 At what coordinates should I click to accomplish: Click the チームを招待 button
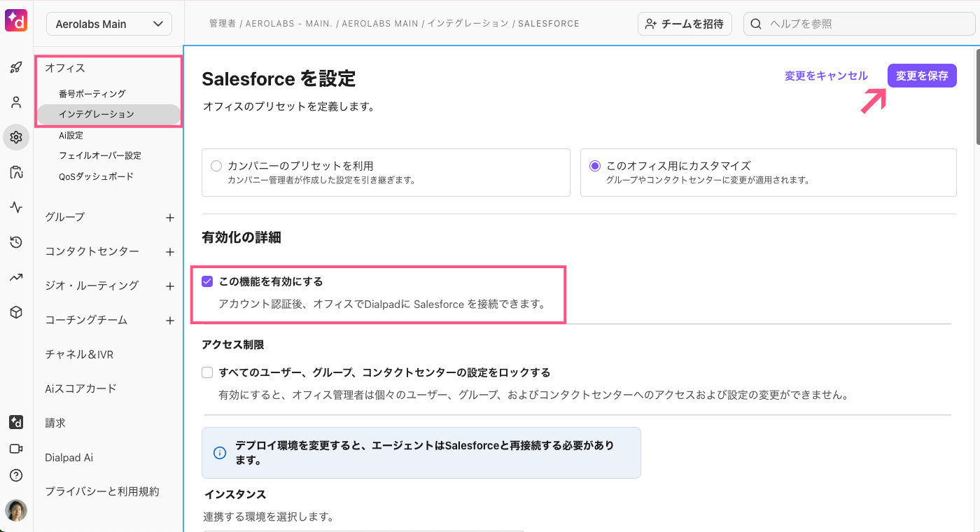(685, 24)
